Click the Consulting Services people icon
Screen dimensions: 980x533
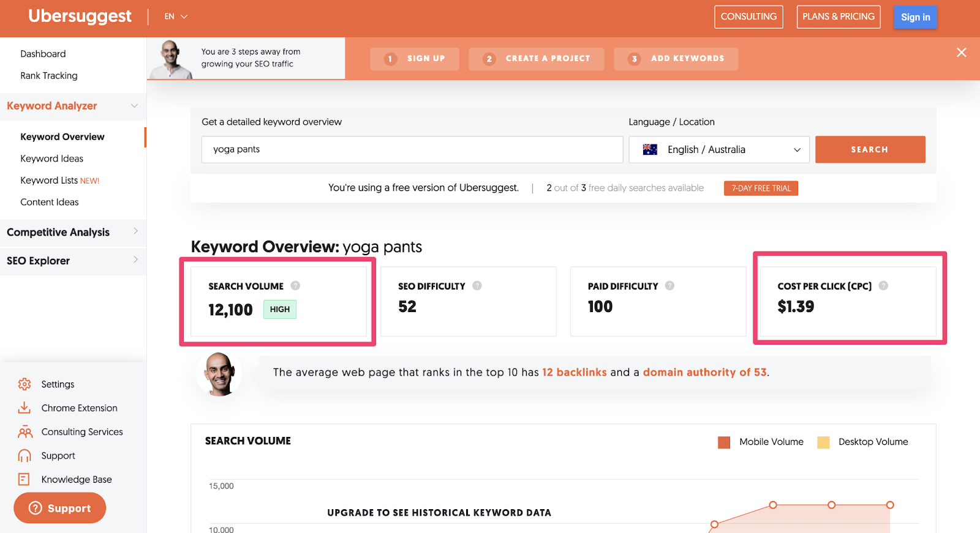24,432
